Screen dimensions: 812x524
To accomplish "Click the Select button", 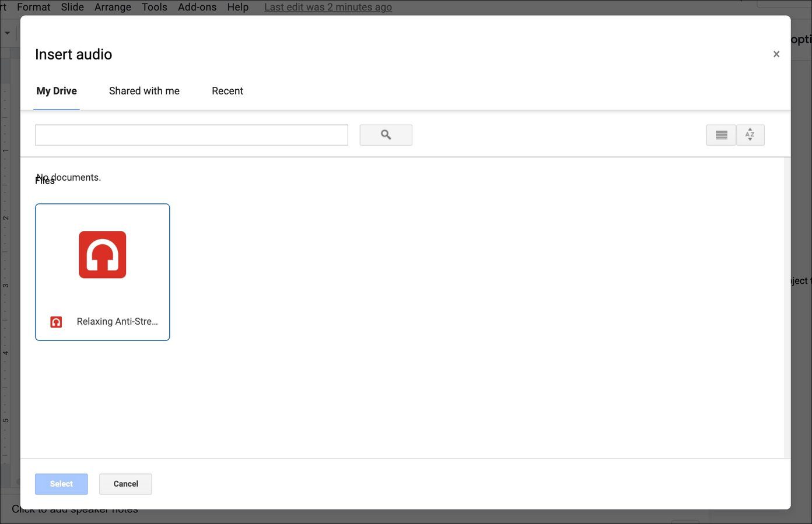I will (x=61, y=484).
